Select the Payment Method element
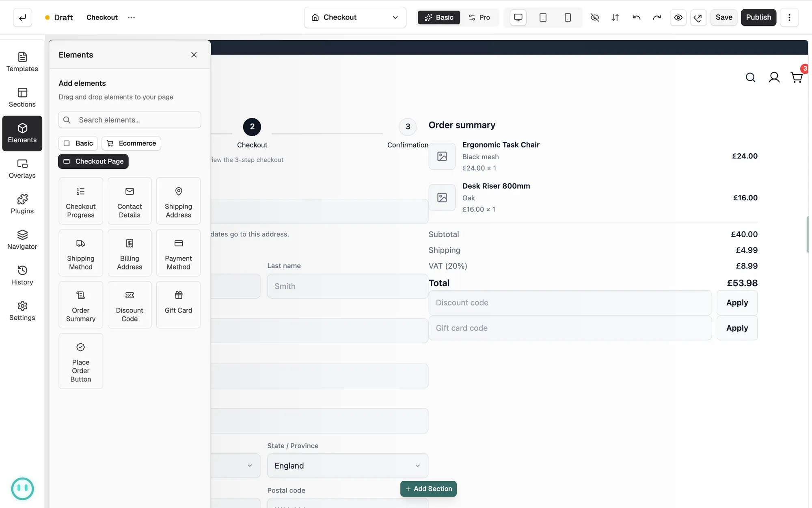This screenshot has width=812, height=508. coord(178,253)
